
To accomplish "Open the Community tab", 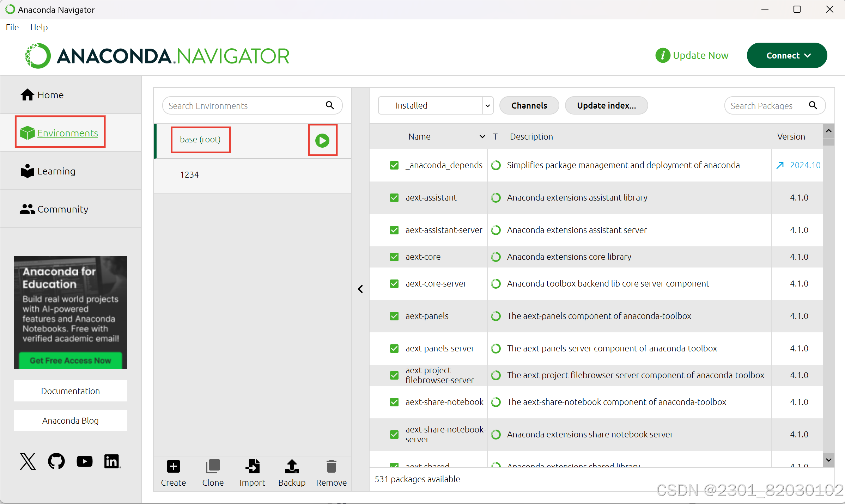I will (x=71, y=209).
